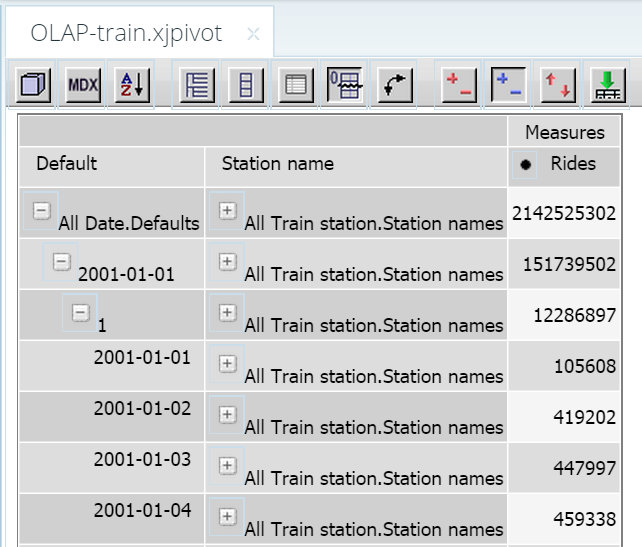The width and height of the screenshot is (642, 547).
Task: Expand station names in 151739502 row
Action: point(228,262)
